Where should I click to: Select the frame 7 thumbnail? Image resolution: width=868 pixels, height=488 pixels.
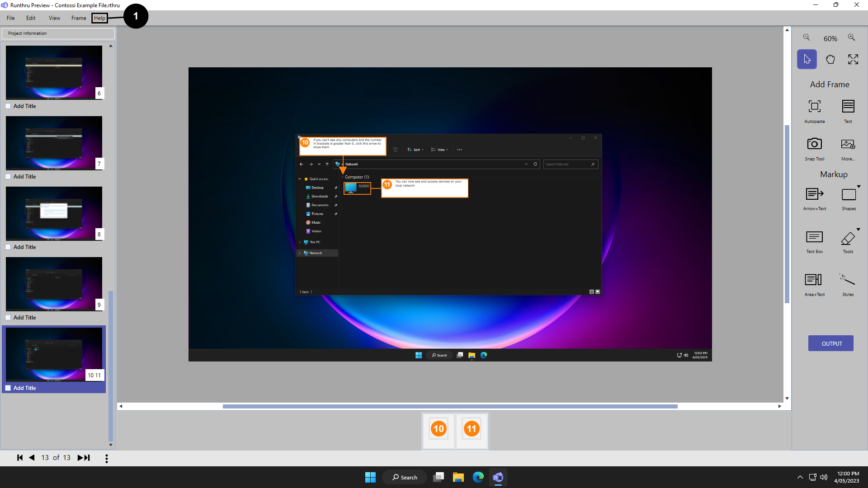tap(54, 143)
